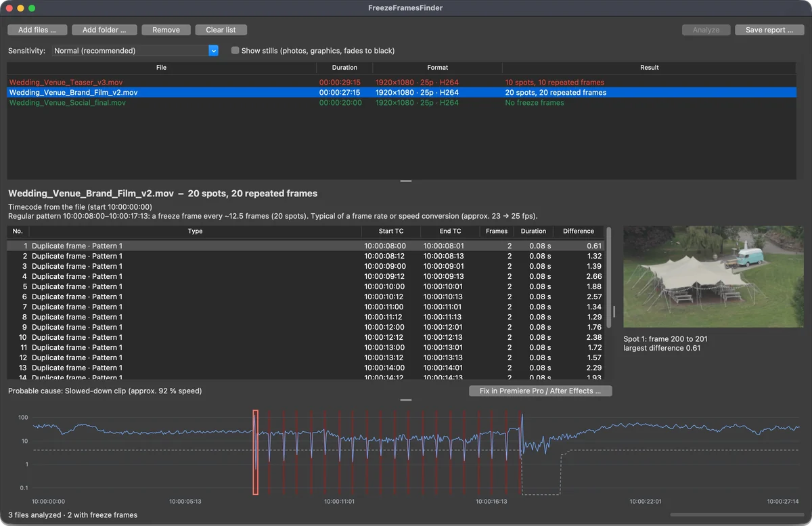Click the highlighted first spot marker on graph
This screenshot has width=812, height=526.
[x=255, y=452]
